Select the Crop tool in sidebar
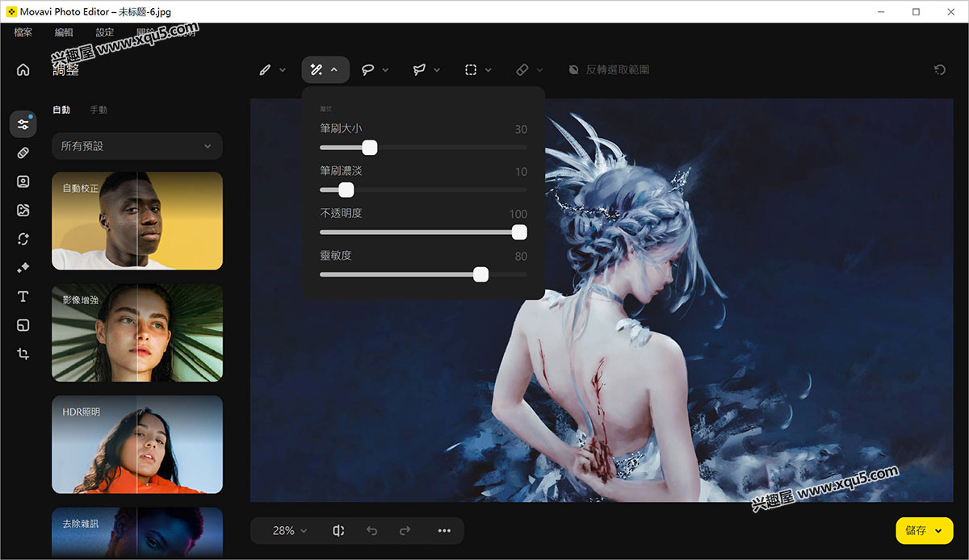The image size is (969, 560). 23,353
